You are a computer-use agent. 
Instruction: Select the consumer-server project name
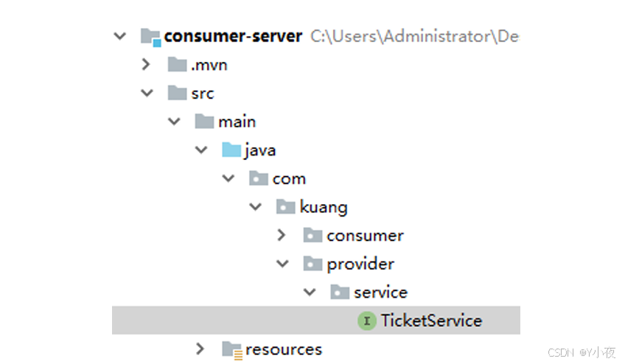(233, 36)
